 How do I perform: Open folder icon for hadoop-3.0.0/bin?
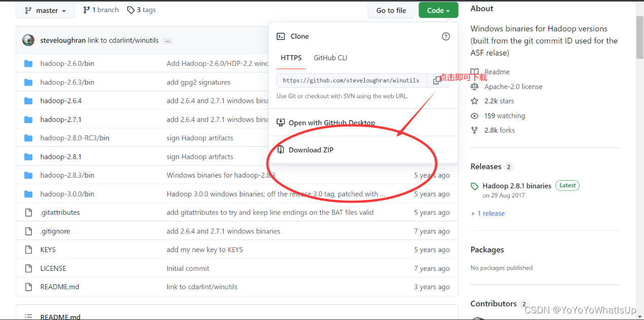tap(28, 194)
